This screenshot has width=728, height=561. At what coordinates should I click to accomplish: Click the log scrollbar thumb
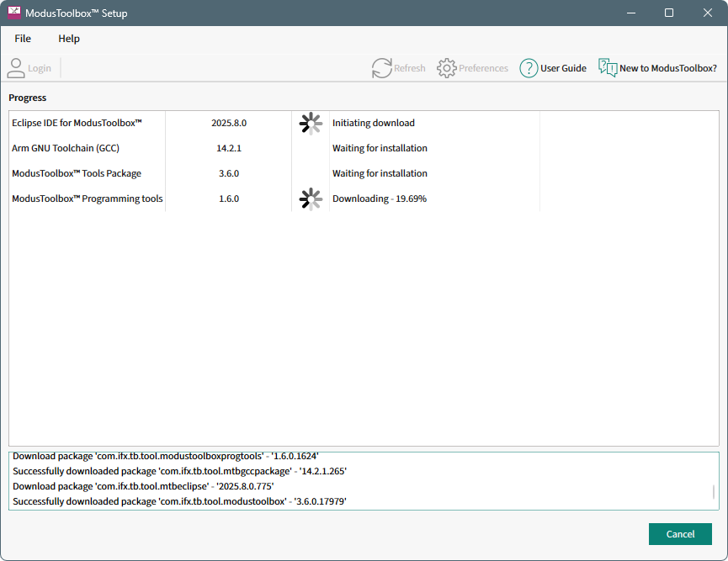click(714, 492)
